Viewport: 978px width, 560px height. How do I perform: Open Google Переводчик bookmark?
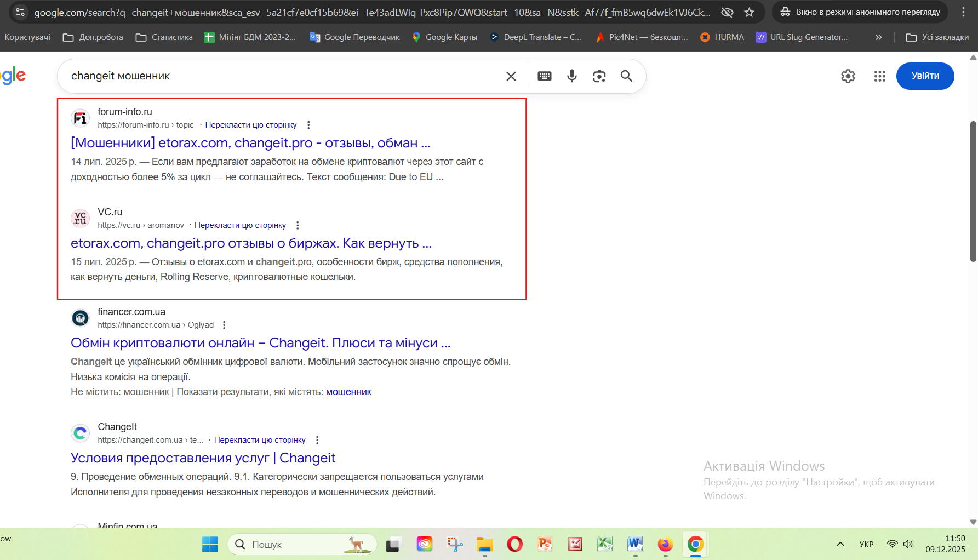[354, 37]
